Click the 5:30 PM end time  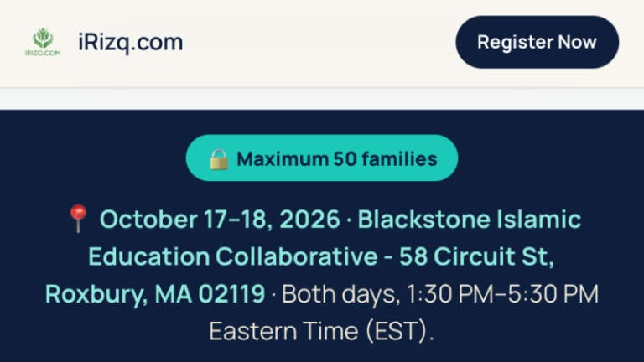coord(553,294)
